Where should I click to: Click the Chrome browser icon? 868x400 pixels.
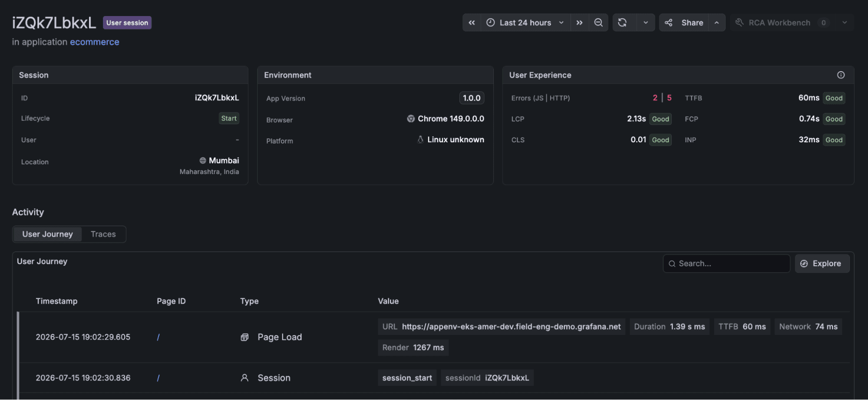[x=411, y=119]
